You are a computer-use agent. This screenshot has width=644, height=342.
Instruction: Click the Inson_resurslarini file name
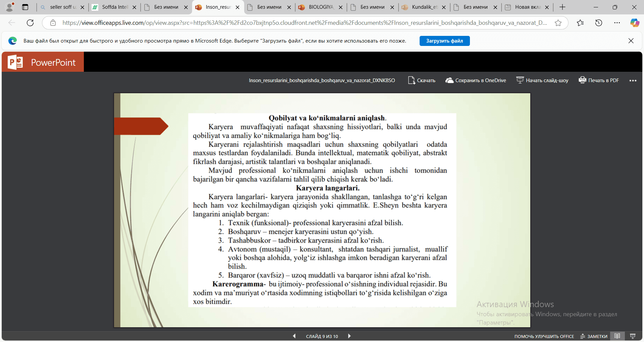click(x=322, y=80)
